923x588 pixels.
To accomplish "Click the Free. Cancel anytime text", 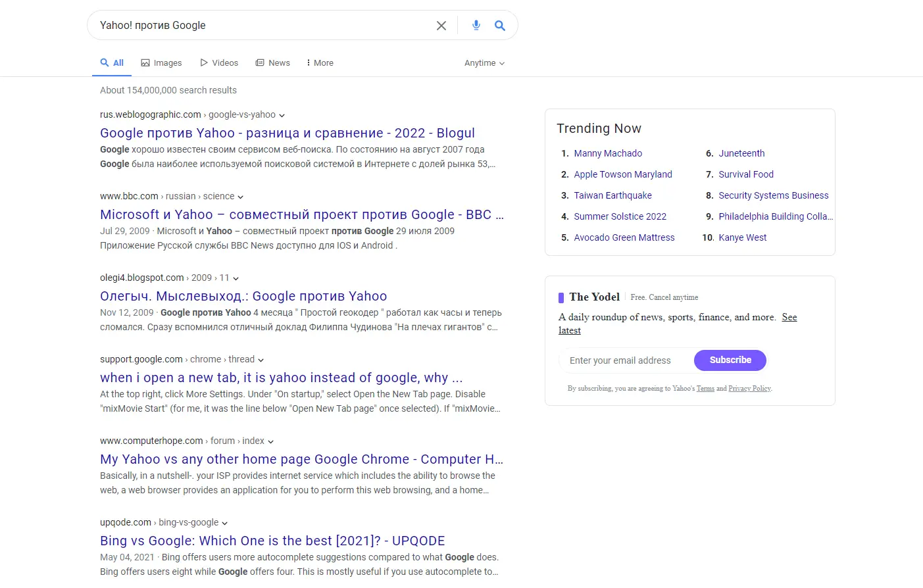I will pyautogui.click(x=664, y=297).
